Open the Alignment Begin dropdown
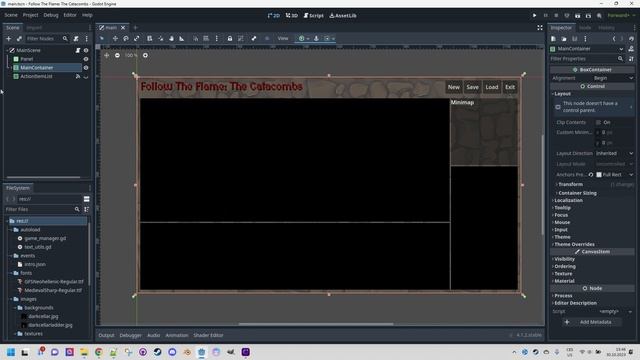Viewport: 640px width, 360px height. [x=613, y=78]
